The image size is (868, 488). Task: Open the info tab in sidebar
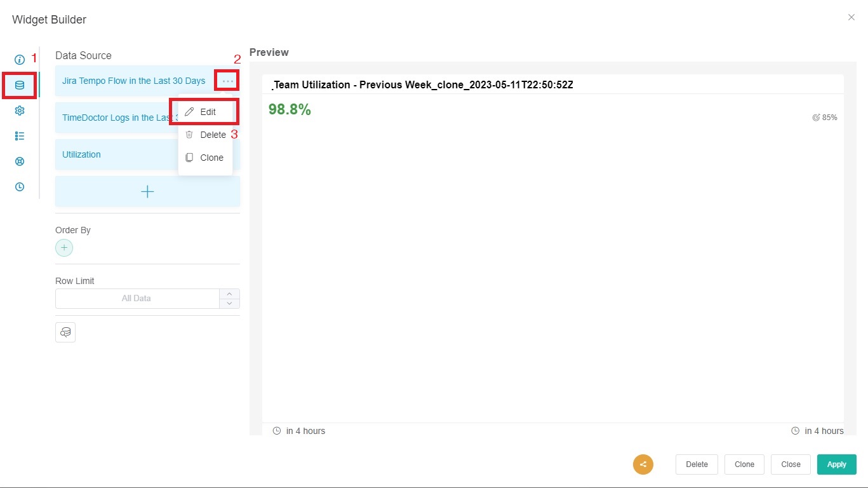point(20,60)
